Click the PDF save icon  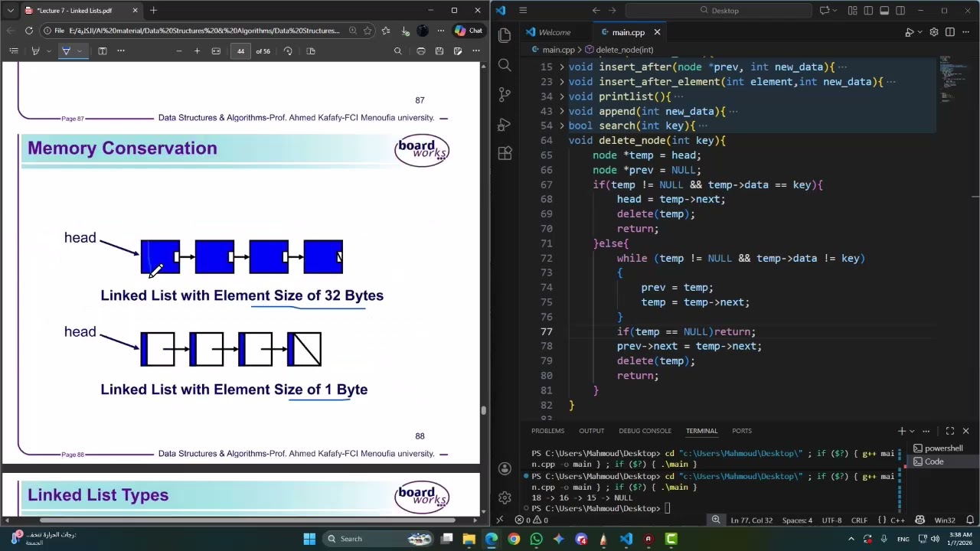(439, 51)
